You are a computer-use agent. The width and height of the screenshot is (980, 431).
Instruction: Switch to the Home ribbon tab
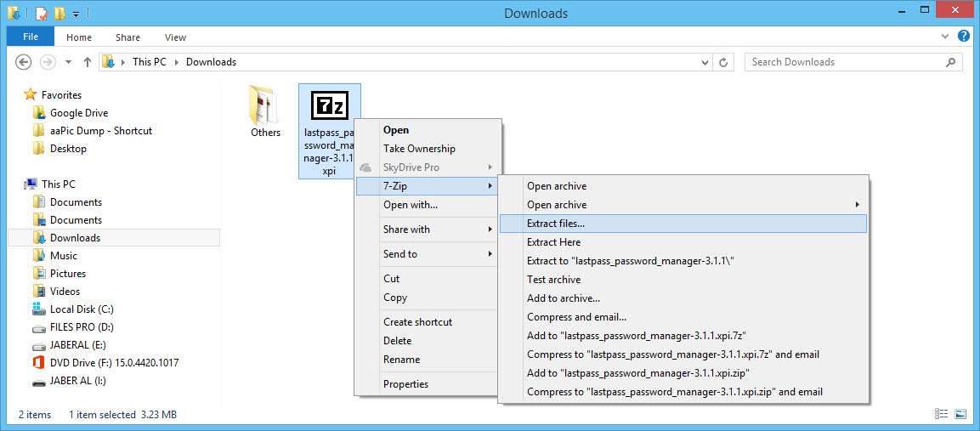tap(79, 37)
